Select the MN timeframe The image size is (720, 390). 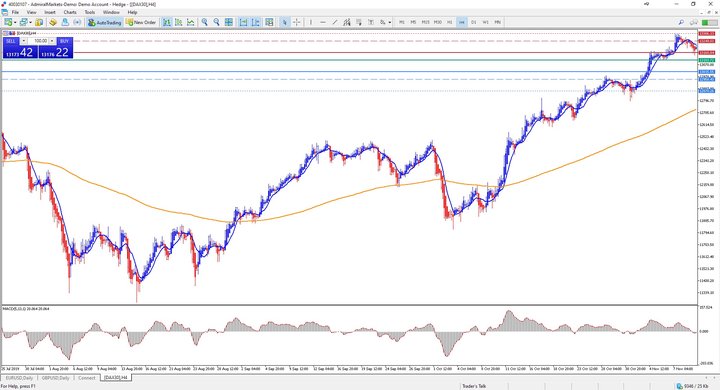(497, 22)
